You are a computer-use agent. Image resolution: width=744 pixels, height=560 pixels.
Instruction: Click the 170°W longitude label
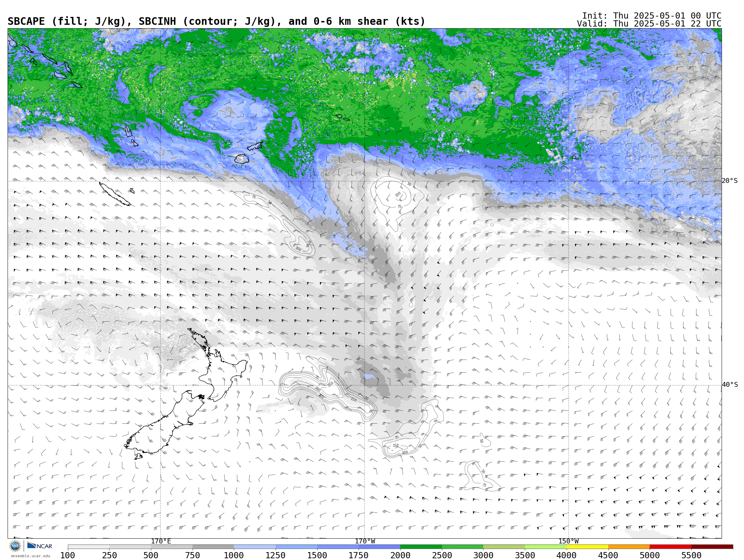click(365, 541)
